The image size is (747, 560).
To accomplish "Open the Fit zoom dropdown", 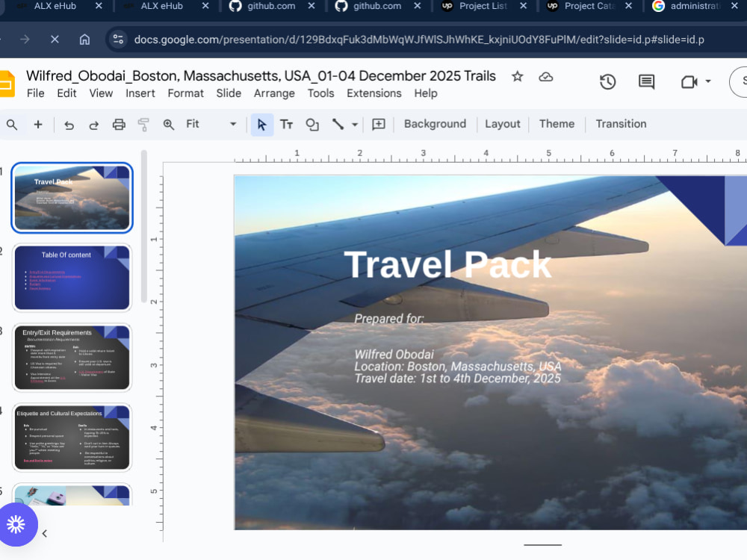I will pos(211,124).
